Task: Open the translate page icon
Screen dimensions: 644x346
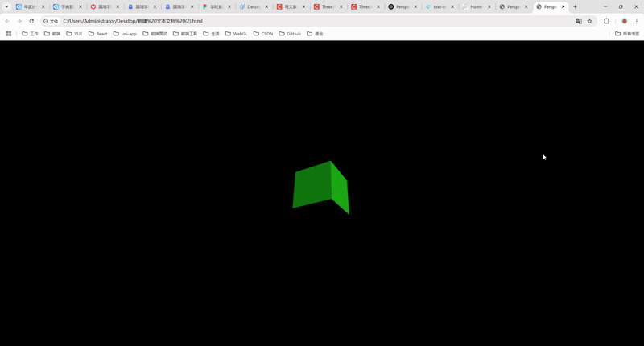Action: coord(579,21)
